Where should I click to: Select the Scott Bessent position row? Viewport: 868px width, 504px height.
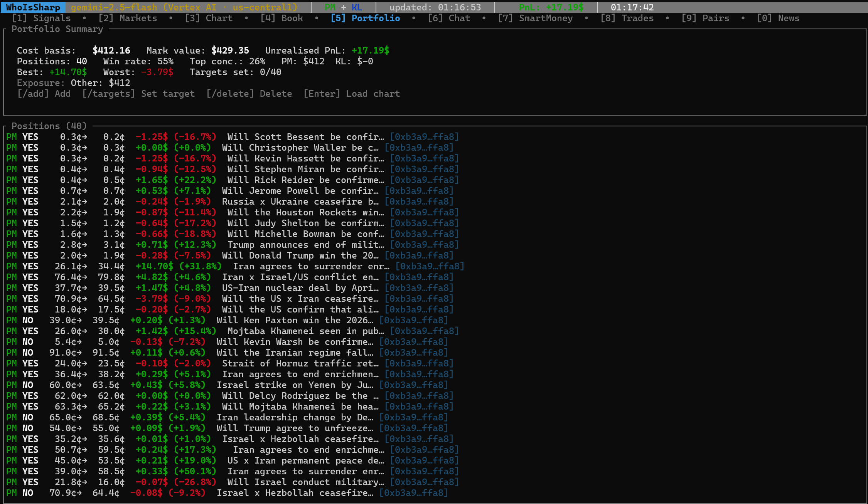pos(305,137)
